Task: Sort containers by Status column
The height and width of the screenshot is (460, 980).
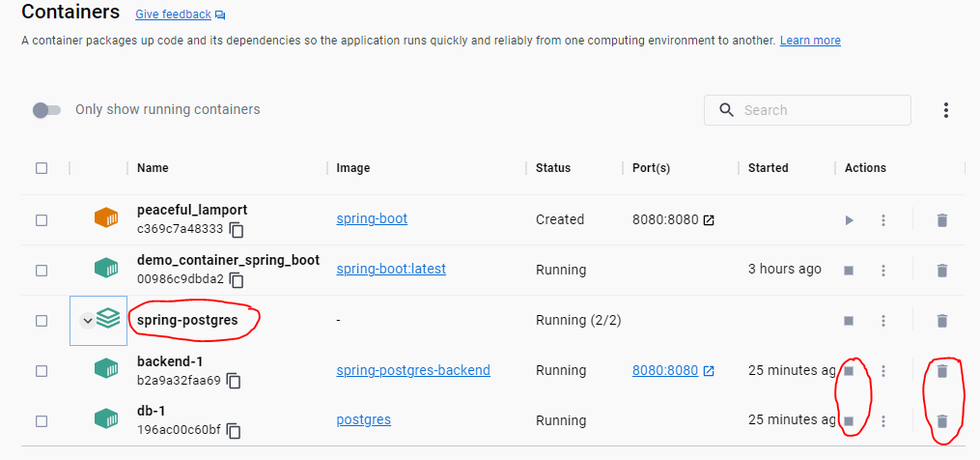Action: coord(553,168)
